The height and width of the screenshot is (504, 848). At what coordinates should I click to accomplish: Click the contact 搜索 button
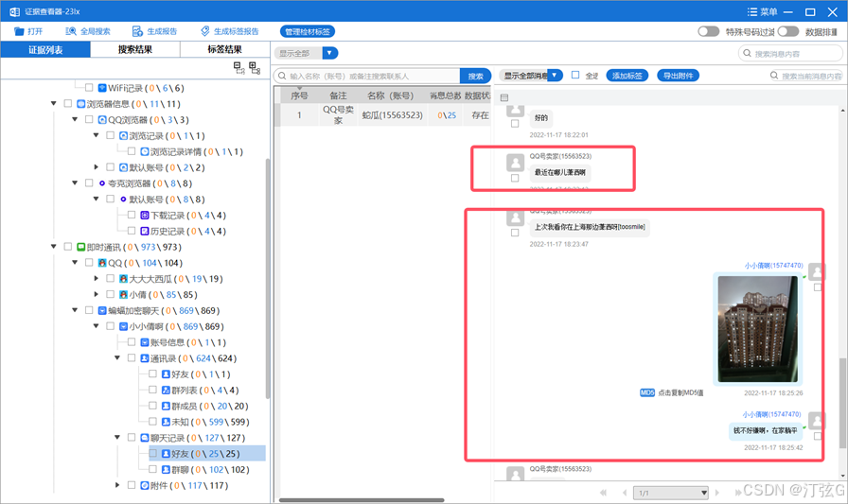point(475,77)
